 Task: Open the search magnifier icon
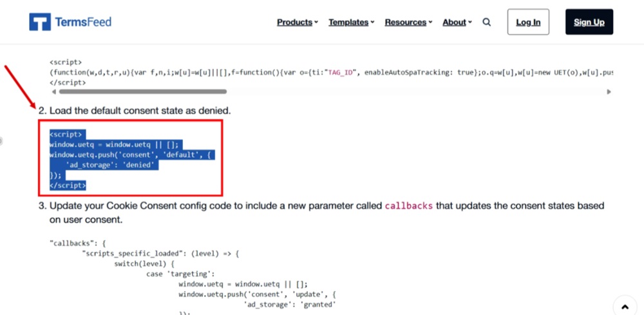487,22
